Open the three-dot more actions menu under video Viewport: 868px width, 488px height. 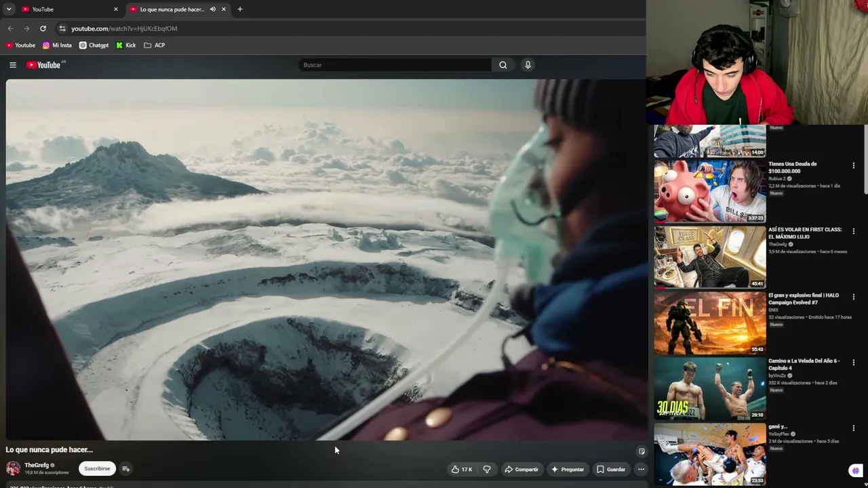point(641,469)
